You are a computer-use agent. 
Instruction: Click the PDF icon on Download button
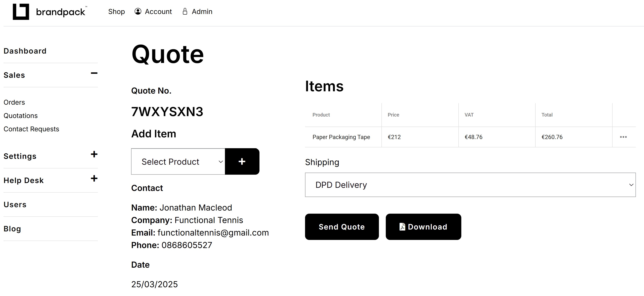click(402, 227)
